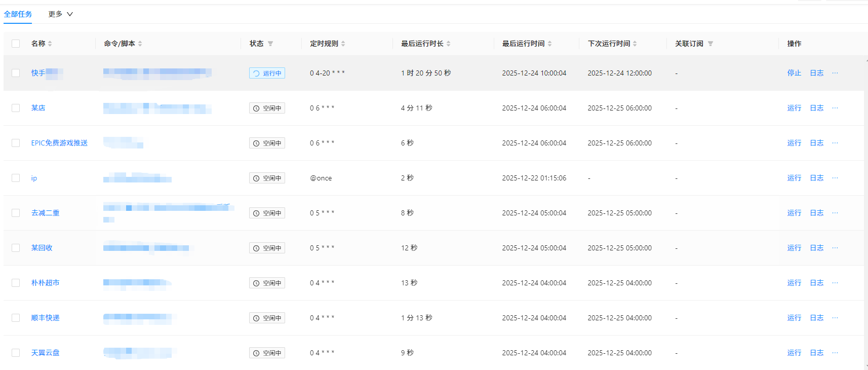Click the filter icon beside 关联订阅 header
Viewport: 868px width, 370px height.
coord(710,44)
